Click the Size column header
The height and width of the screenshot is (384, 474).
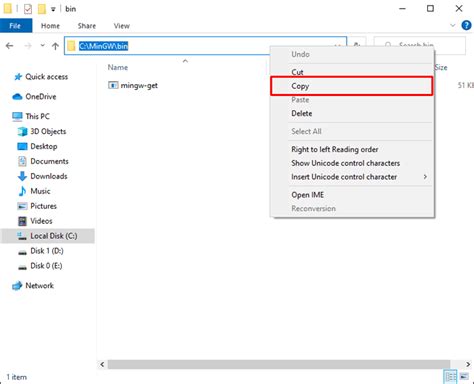441,67
